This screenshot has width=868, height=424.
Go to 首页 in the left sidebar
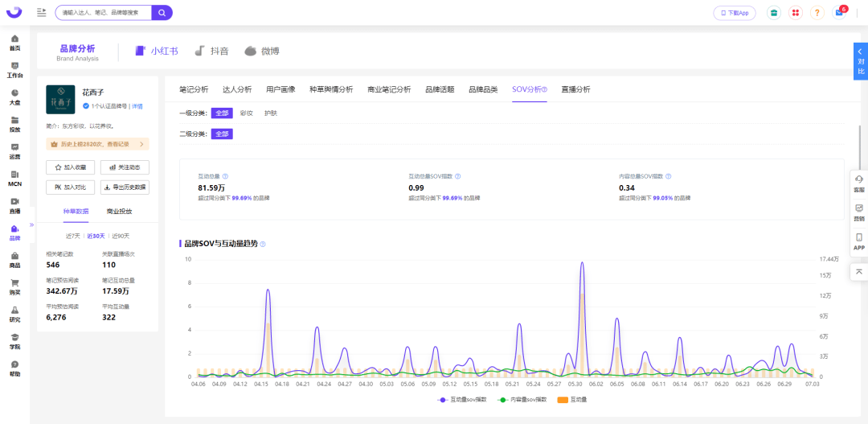click(15, 43)
